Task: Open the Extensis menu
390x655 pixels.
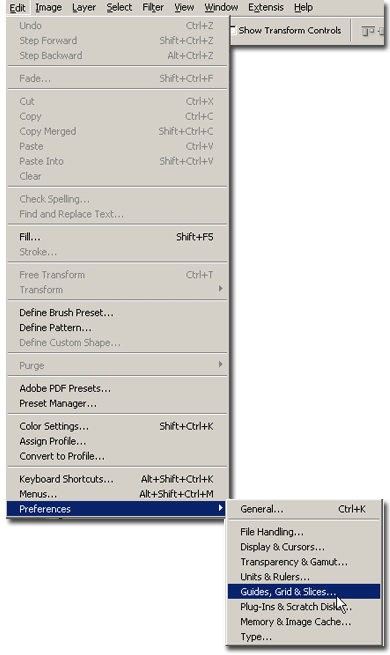Action: point(266,8)
